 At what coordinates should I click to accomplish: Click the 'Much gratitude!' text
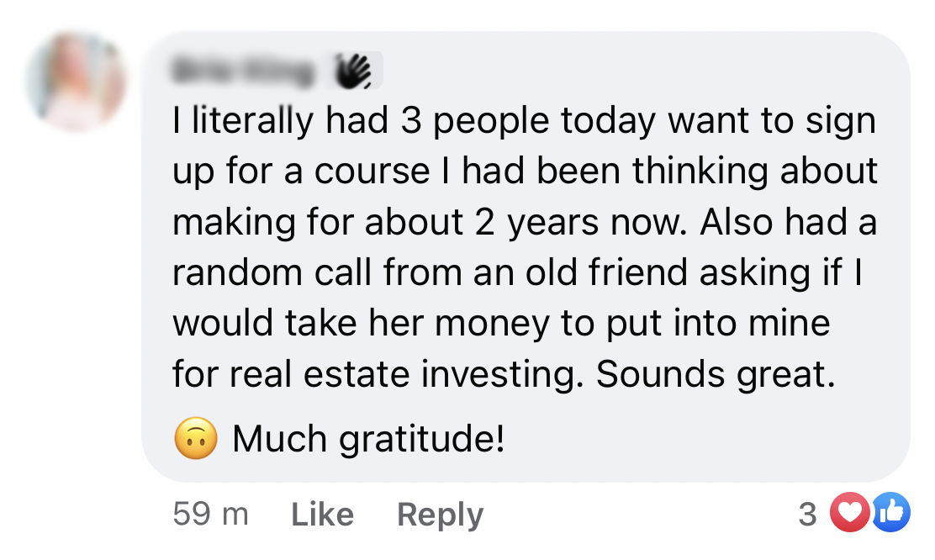tap(368, 438)
